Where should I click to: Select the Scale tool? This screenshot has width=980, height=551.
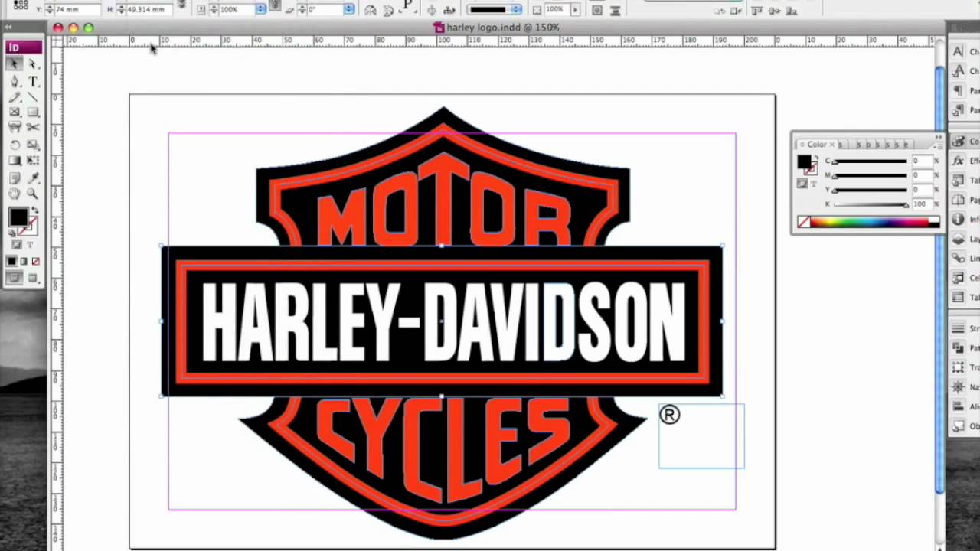click(33, 145)
